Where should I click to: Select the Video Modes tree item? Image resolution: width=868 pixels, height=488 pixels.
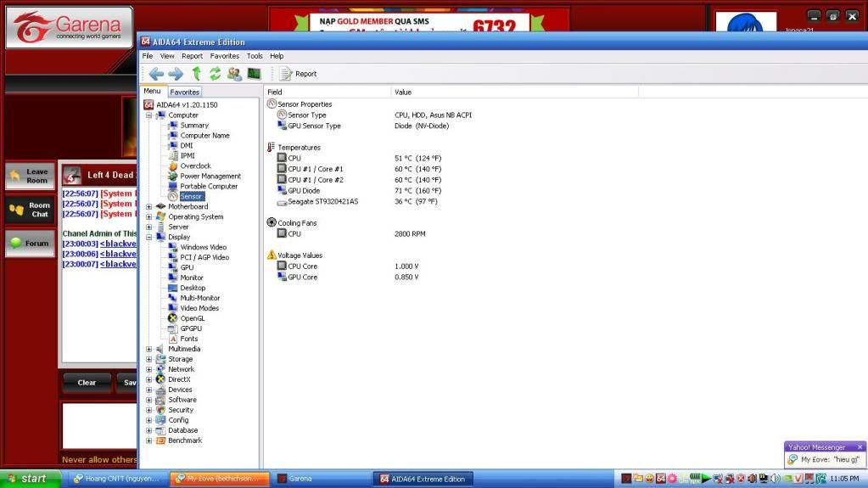click(199, 308)
